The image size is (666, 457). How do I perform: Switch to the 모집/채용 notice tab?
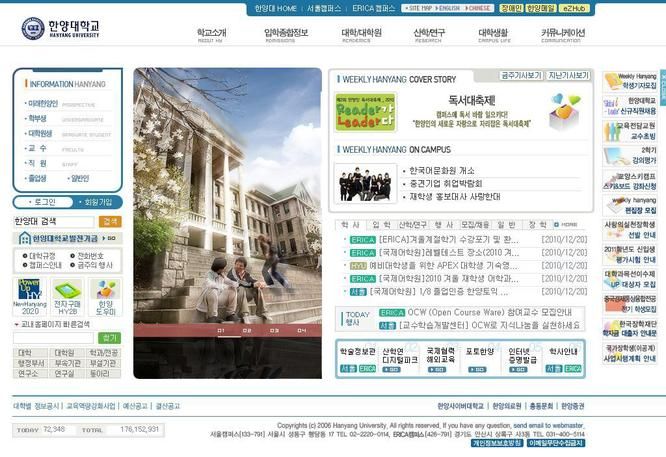475,225
